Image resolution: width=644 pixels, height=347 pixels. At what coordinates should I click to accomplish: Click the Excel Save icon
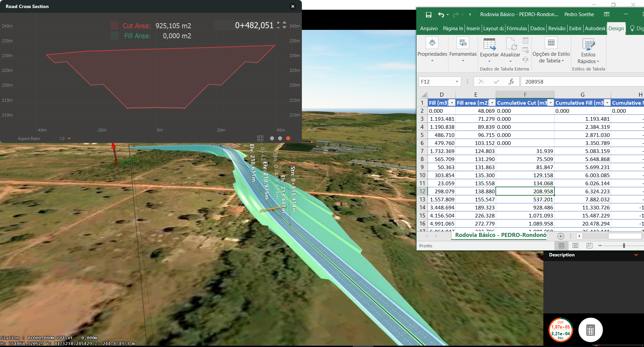pyautogui.click(x=428, y=14)
